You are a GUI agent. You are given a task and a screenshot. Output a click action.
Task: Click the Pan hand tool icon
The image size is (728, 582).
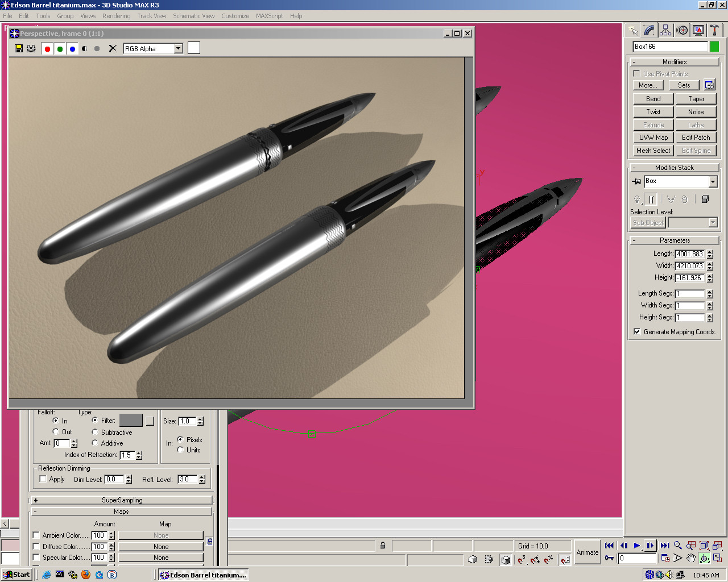tap(691, 559)
